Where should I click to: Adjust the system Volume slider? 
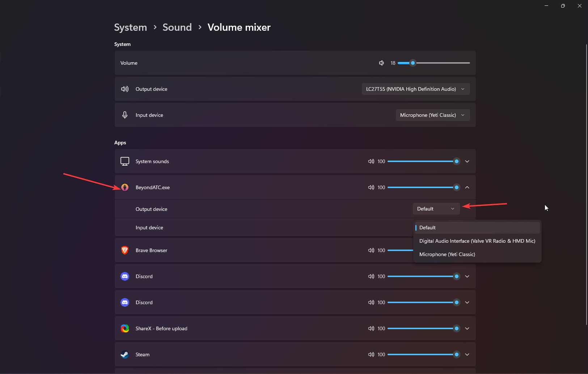433,63
